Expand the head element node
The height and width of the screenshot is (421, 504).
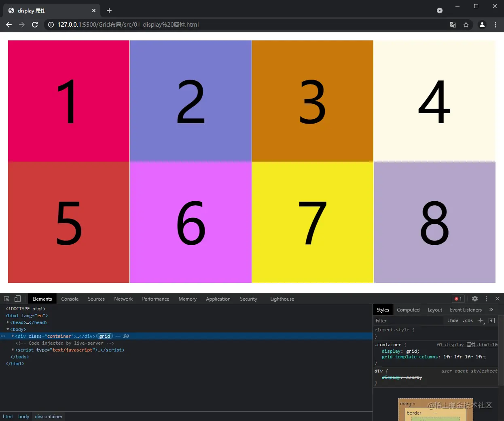[8, 322]
